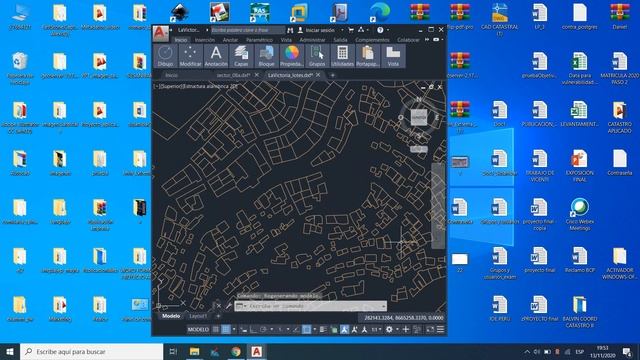Image resolution: width=640 pixels, height=360 pixels.
Task: Toggle lineweight display in status bar
Action: [322, 329]
